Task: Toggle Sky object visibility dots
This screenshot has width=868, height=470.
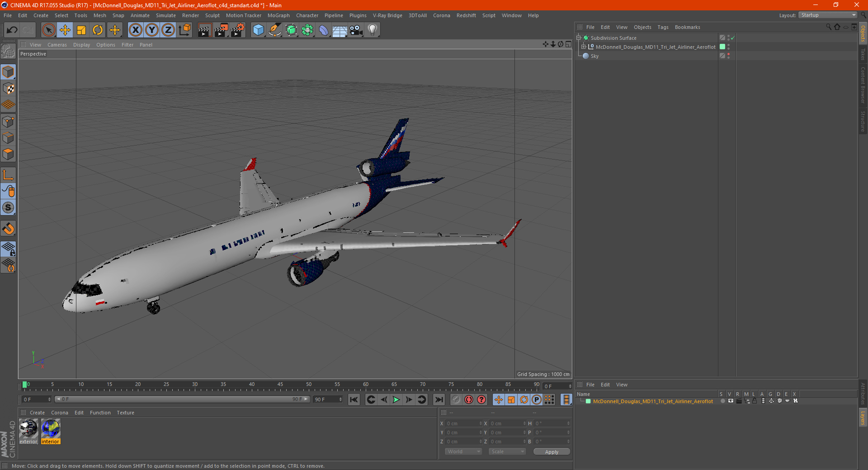Action: (728, 56)
